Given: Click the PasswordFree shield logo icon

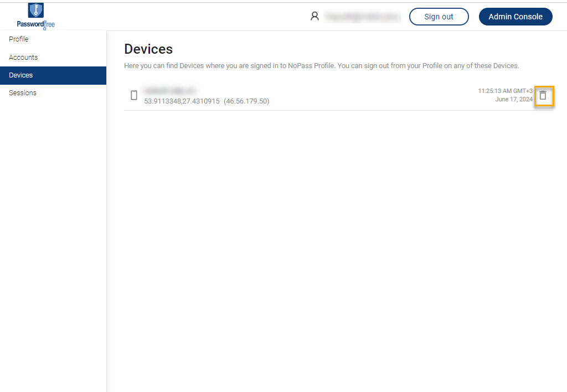Looking at the screenshot, I should coord(36,11).
